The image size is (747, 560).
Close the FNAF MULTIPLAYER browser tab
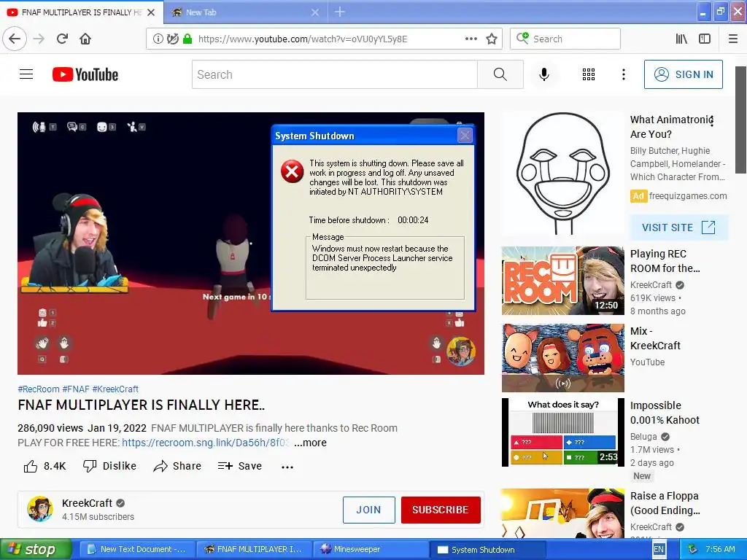[x=151, y=12]
